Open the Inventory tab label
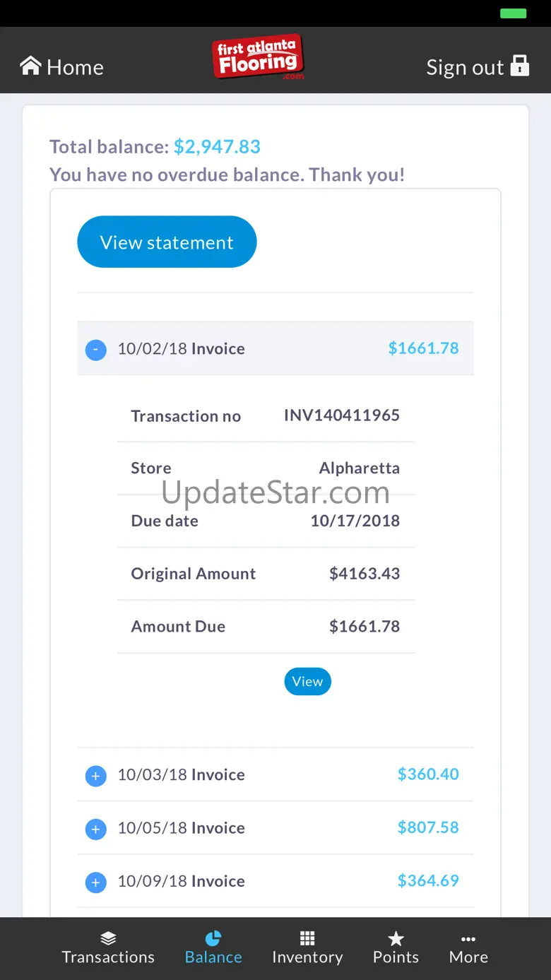 [307, 957]
